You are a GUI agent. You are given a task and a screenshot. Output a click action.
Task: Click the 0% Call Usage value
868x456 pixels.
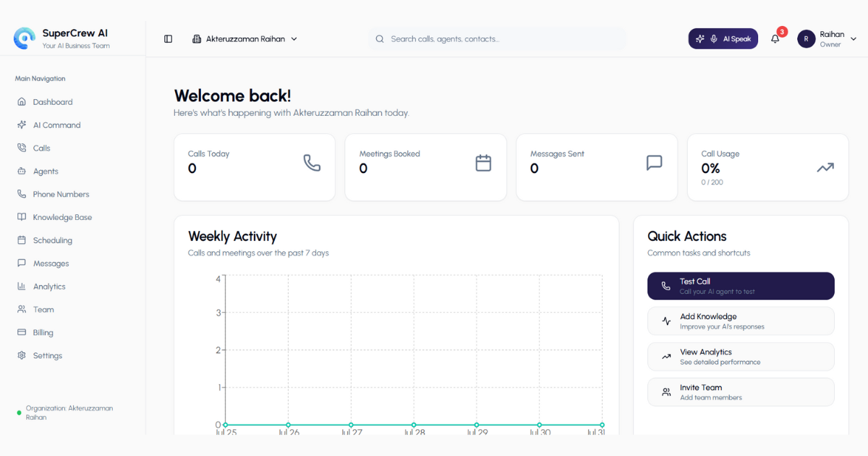pos(710,169)
